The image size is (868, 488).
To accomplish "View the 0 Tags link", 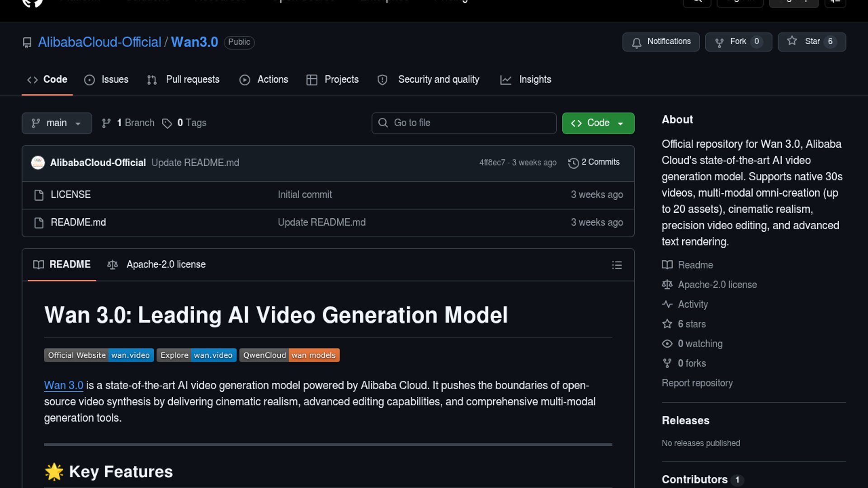I will pyautogui.click(x=184, y=123).
